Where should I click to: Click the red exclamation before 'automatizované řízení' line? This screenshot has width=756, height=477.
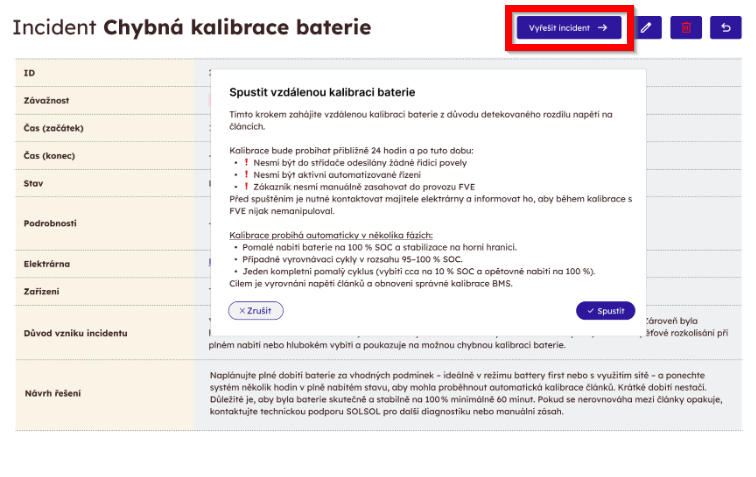point(246,175)
